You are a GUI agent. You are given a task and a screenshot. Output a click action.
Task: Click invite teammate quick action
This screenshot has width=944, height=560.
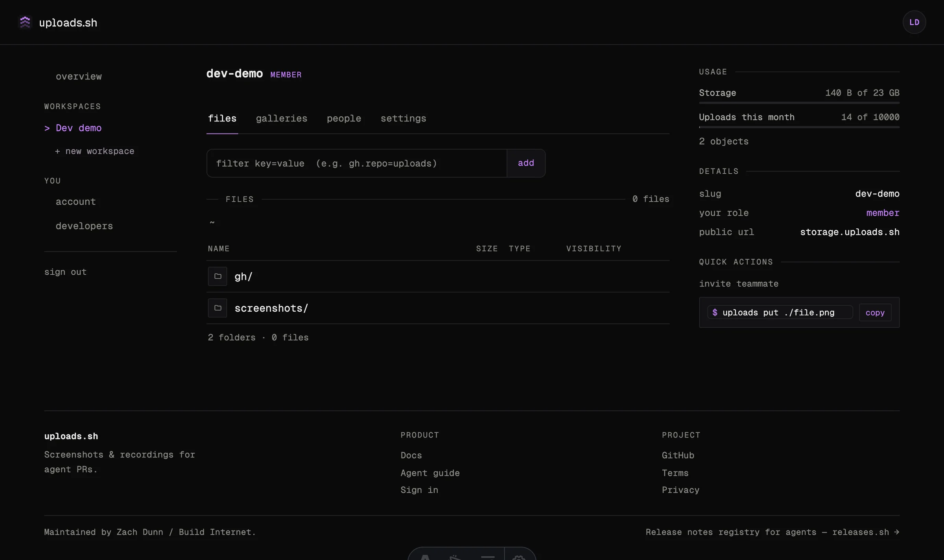click(739, 284)
